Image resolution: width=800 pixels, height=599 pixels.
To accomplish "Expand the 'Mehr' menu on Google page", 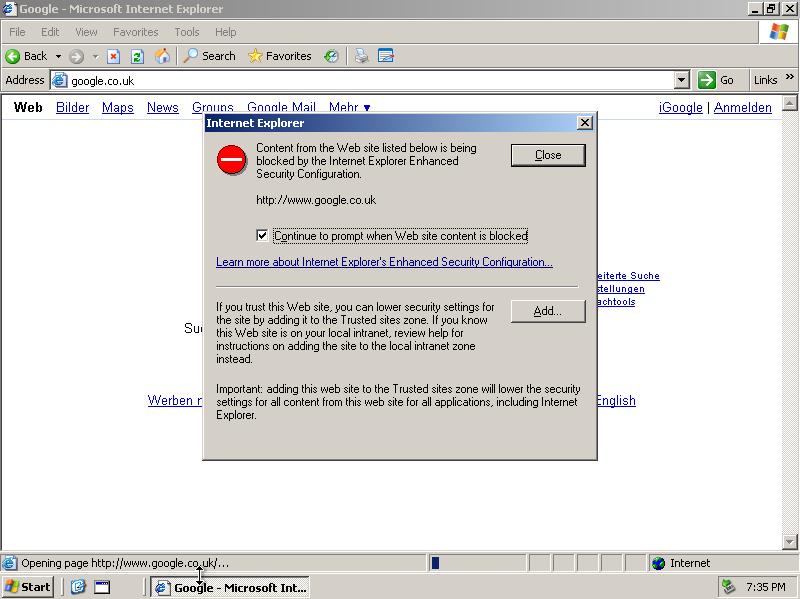I will tap(349, 107).
